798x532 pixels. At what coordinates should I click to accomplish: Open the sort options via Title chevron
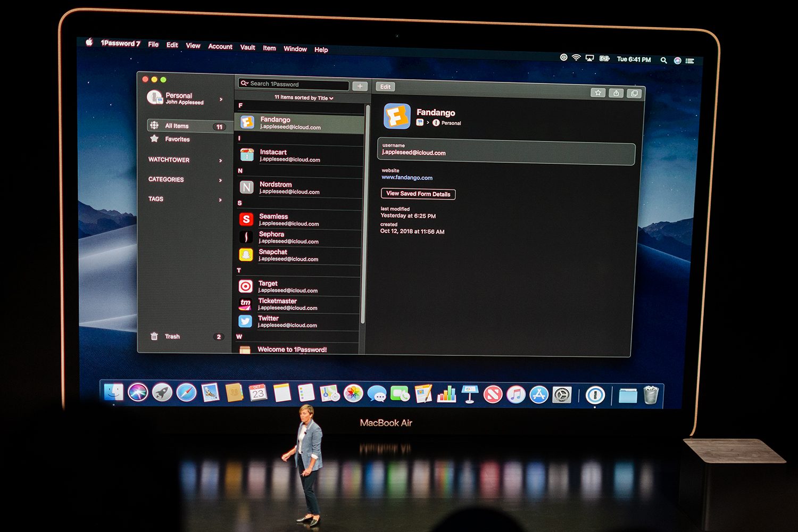pos(331,98)
